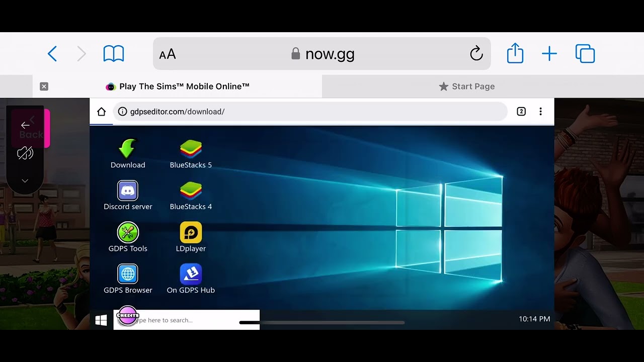
Task: Select the taskbar search box
Action: pyautogui.click(x=187, y=320)
